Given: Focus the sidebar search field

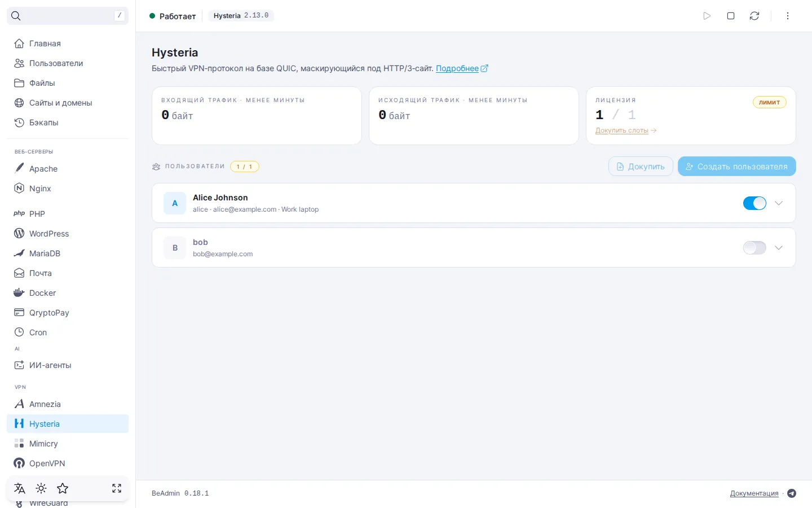Looking at the screenshot, I should 68,16.
